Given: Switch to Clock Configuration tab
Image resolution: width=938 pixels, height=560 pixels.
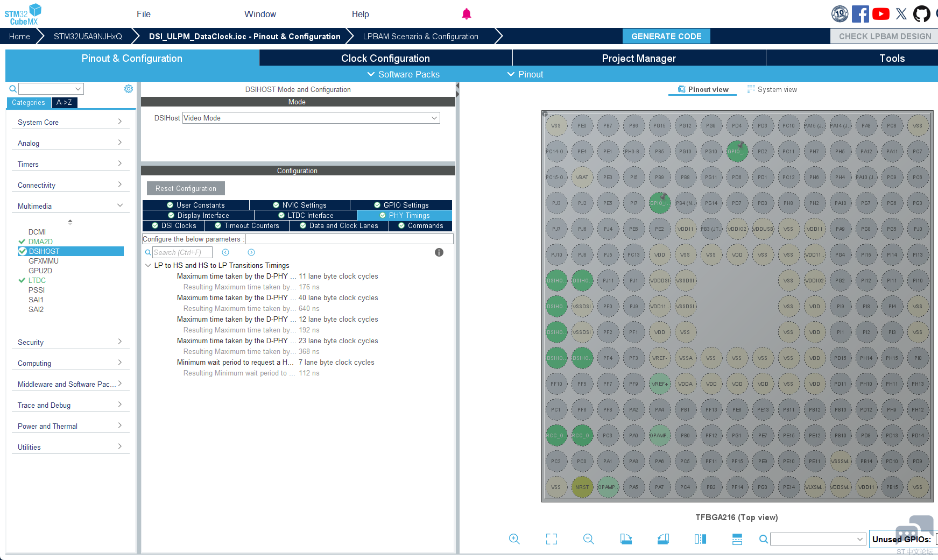Looking at the screenshot, I should (x=385, y=58).
